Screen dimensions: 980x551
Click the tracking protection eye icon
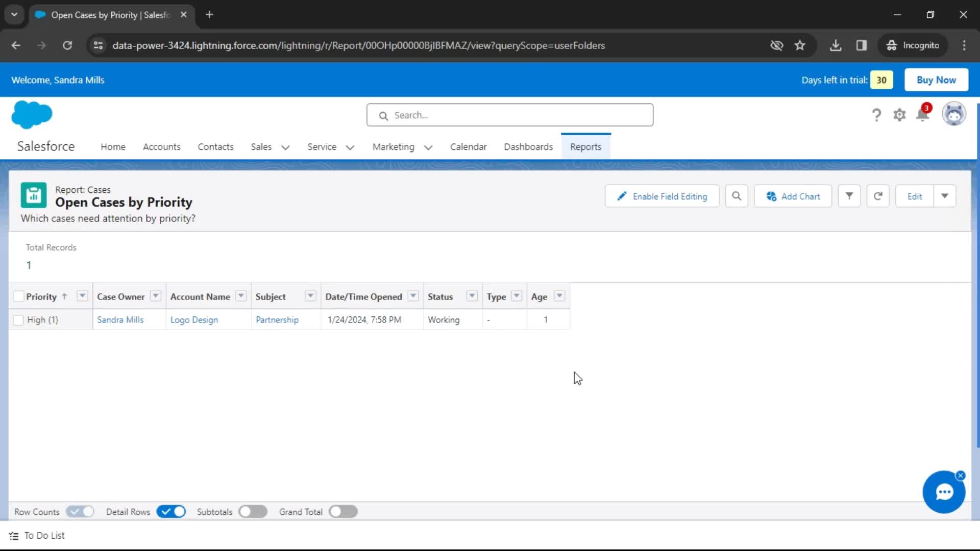click(776, 45)
